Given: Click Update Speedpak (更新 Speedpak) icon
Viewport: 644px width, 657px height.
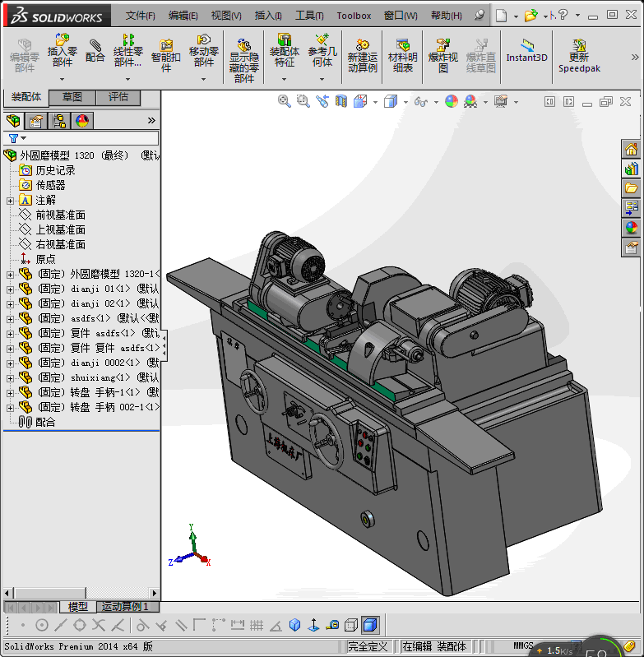Looking at the screenshot, I should 579,55.
